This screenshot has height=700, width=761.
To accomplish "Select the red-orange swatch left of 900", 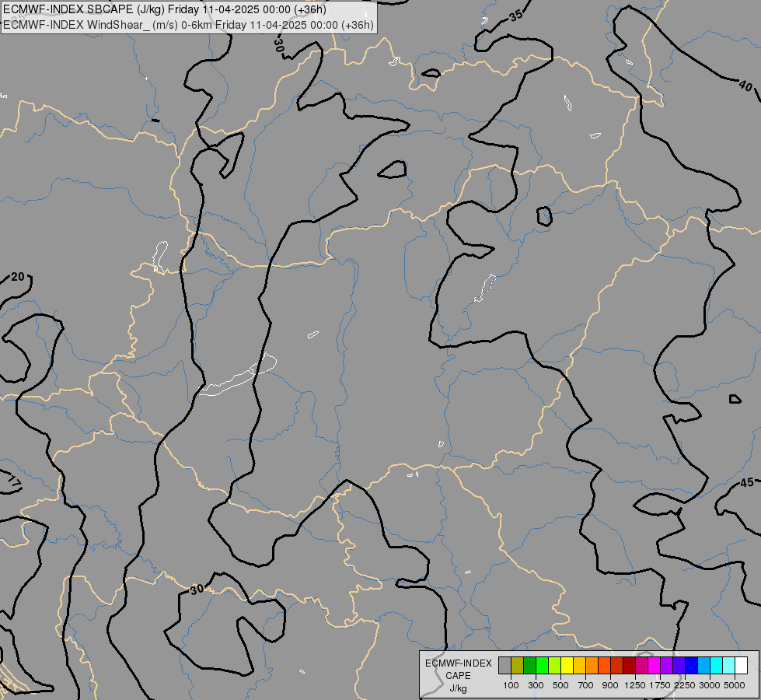I will [x=604, y=666].
